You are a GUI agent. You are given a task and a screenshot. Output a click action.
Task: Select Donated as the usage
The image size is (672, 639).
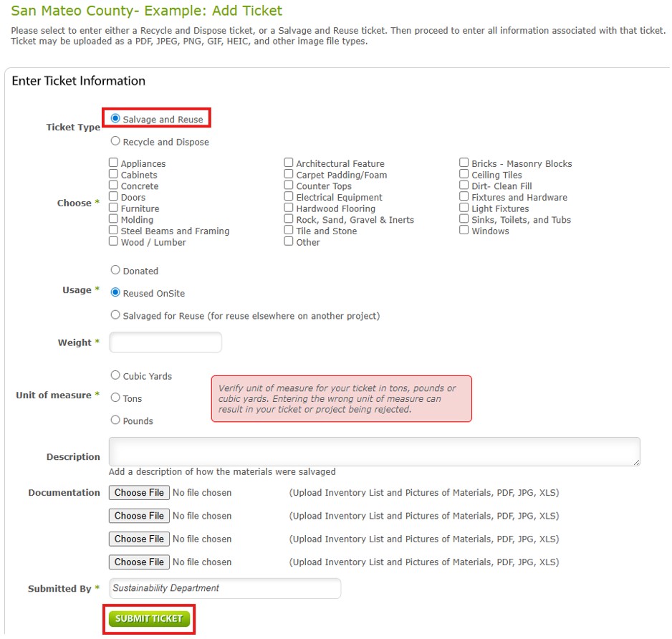[115, 271]
